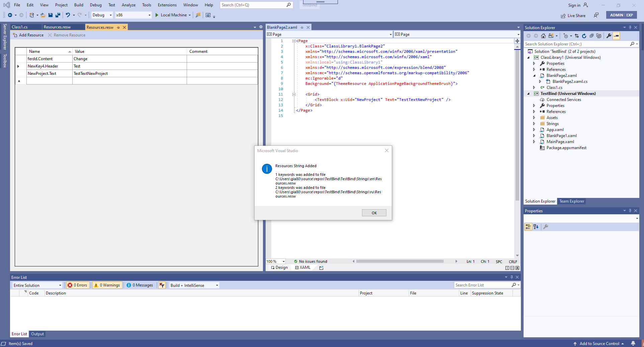Toggle the 0 Errors filter
Image resolution: width=644 pixels, height=347 pixels.
(77, 285)
